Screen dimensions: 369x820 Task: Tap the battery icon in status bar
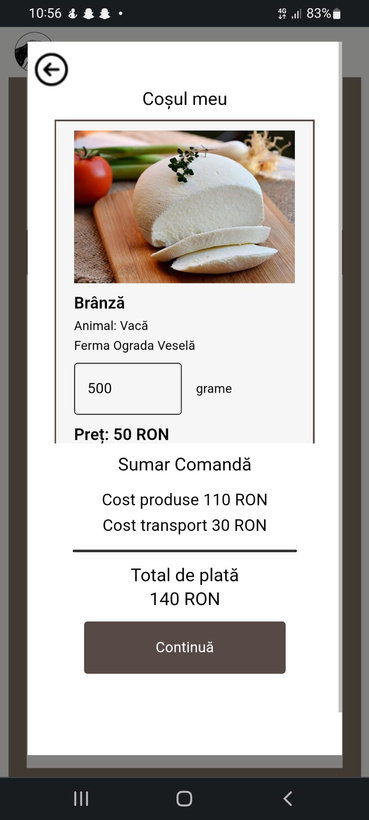point(337,14)
